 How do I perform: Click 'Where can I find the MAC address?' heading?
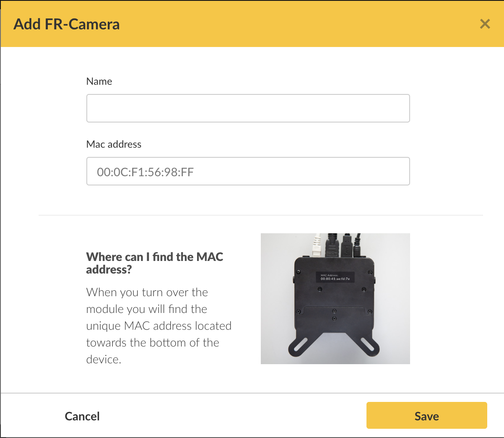pyautogui.click(x=155, y=263)
